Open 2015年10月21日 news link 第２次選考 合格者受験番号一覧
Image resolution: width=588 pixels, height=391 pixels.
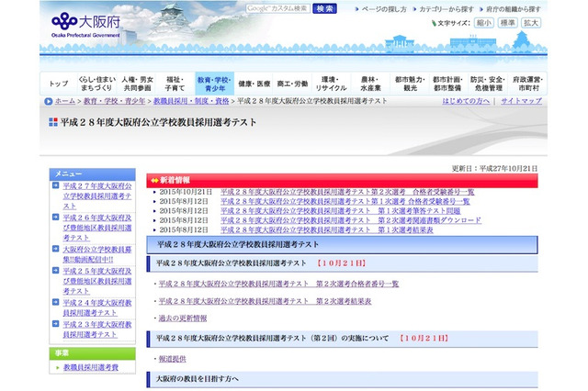pos(347,192)
